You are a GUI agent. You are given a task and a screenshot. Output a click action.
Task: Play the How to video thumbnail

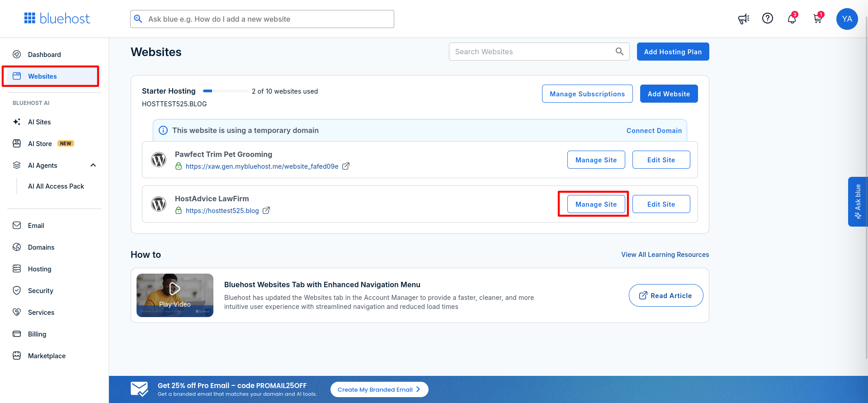[175, 295]
